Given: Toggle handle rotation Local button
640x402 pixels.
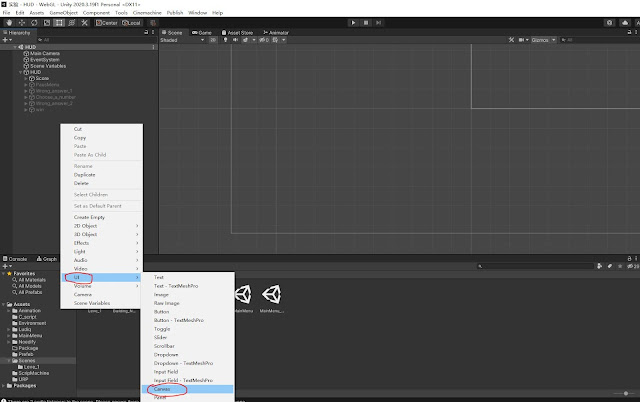Looking at the screenshot, I should (x=131, y=23).
